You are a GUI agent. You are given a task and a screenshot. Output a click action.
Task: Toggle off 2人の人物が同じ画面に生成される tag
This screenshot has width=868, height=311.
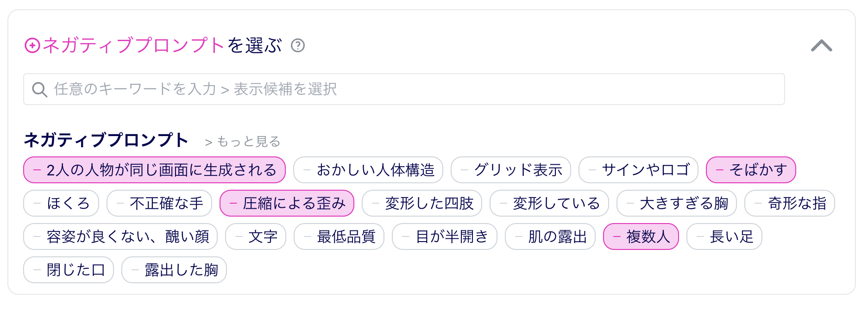(x=154, y=170)
